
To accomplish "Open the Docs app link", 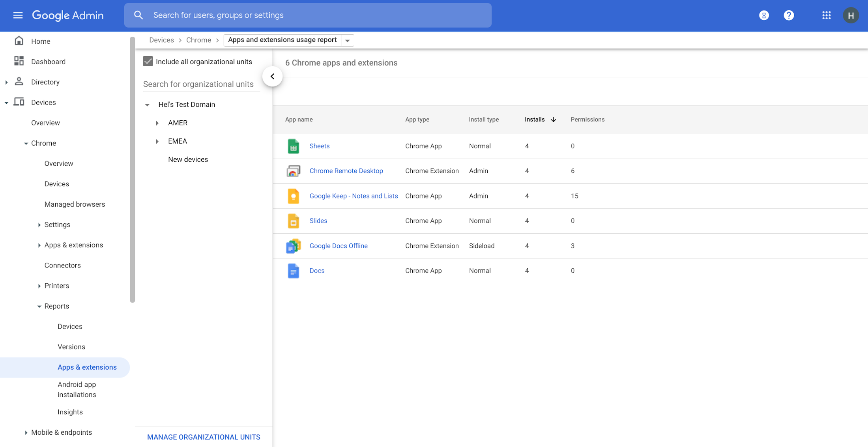I will tap(317, 271).
